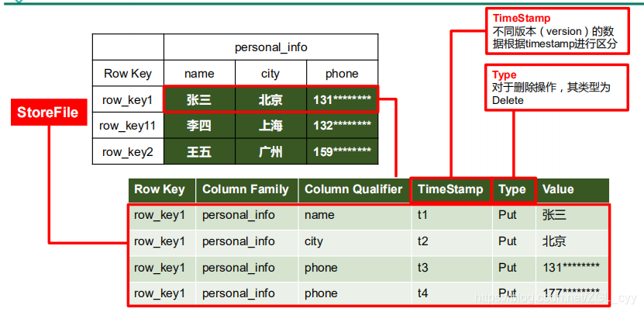Click the Column Qualifier column header
The image size is (644, 312).
pos(354,190)
